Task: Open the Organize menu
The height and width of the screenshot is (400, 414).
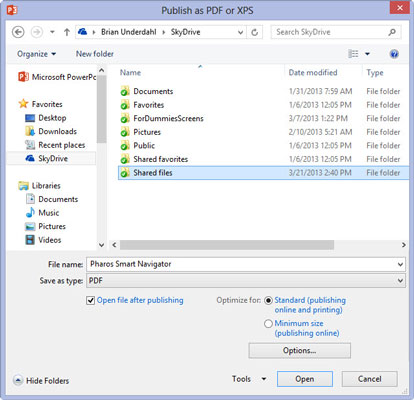Action: click(36, 54)
